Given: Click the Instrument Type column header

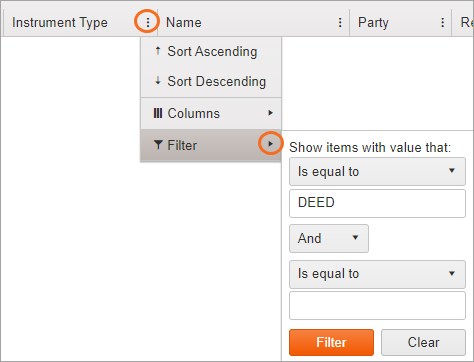Looking at the screenshot, I should coord(60,23).
